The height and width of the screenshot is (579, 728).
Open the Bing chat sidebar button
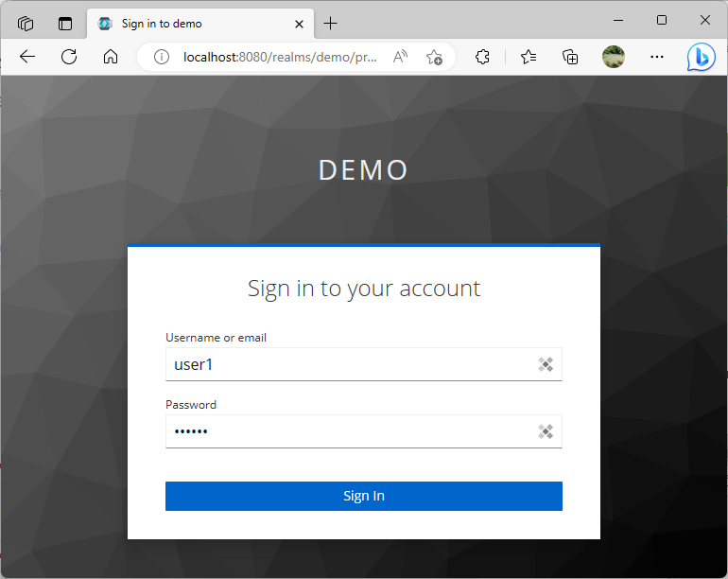(702, 57)
